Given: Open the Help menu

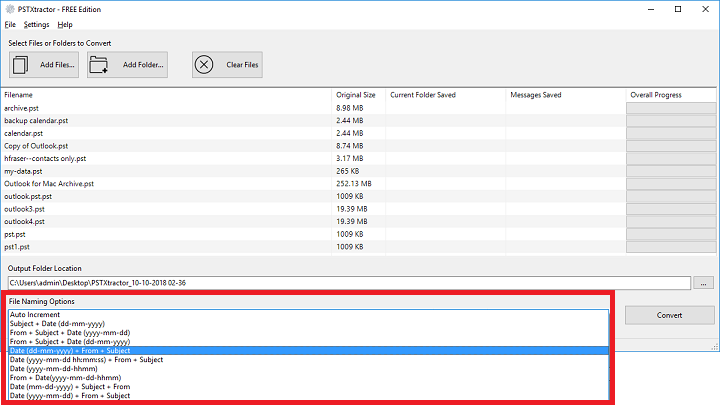Looking at the screenshot, I should tap(65, 25).
